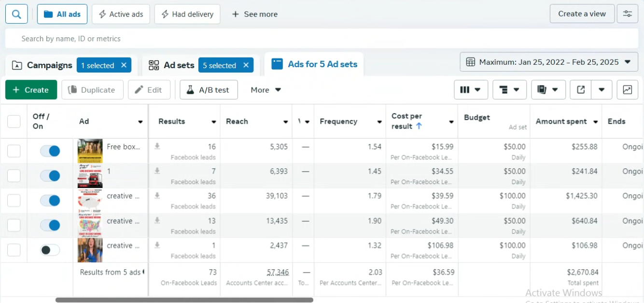The height and width of the screenshot is (303, 644).
Task: Open the columns layout picker
Action: [x=471, y=90]
